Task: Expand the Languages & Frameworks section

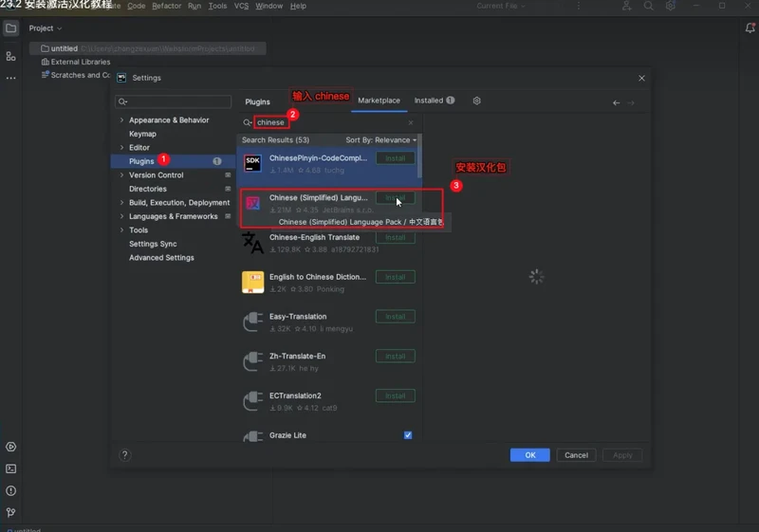Action: pyautogui.click(x=121, y=216)
